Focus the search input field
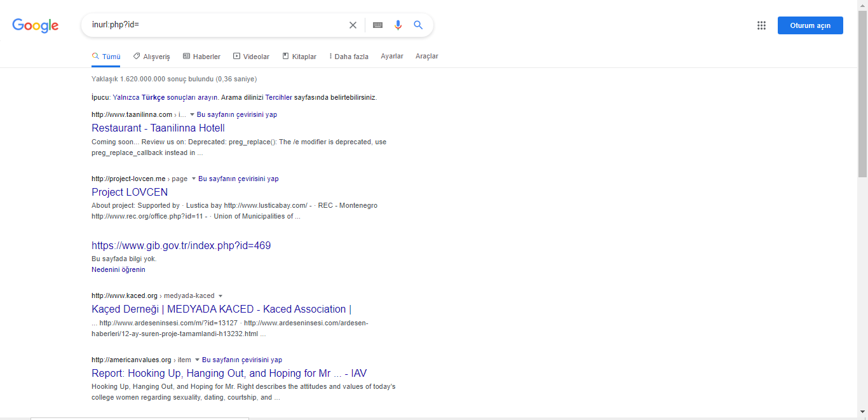The height and width of the screenshot is (420, 868). coord(216,25)
